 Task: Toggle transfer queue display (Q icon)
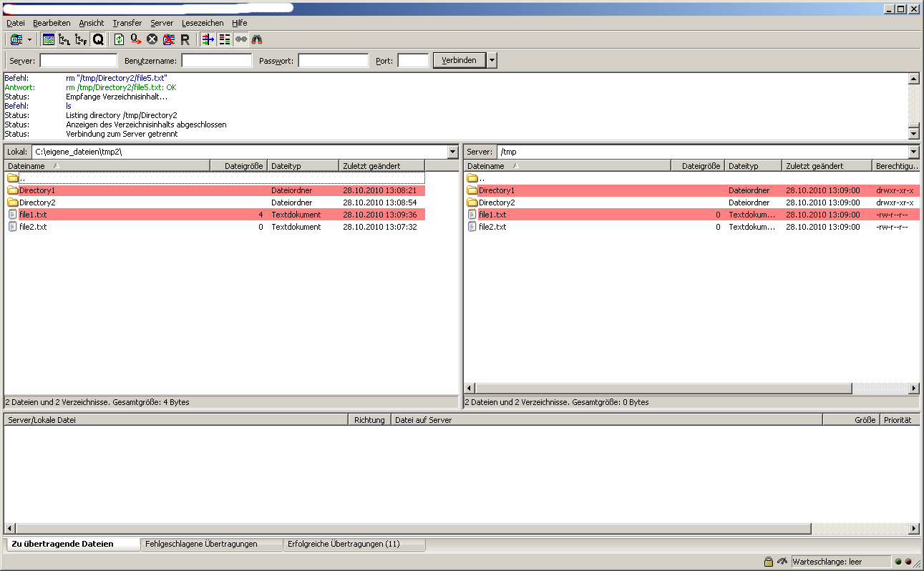point(97,39)
